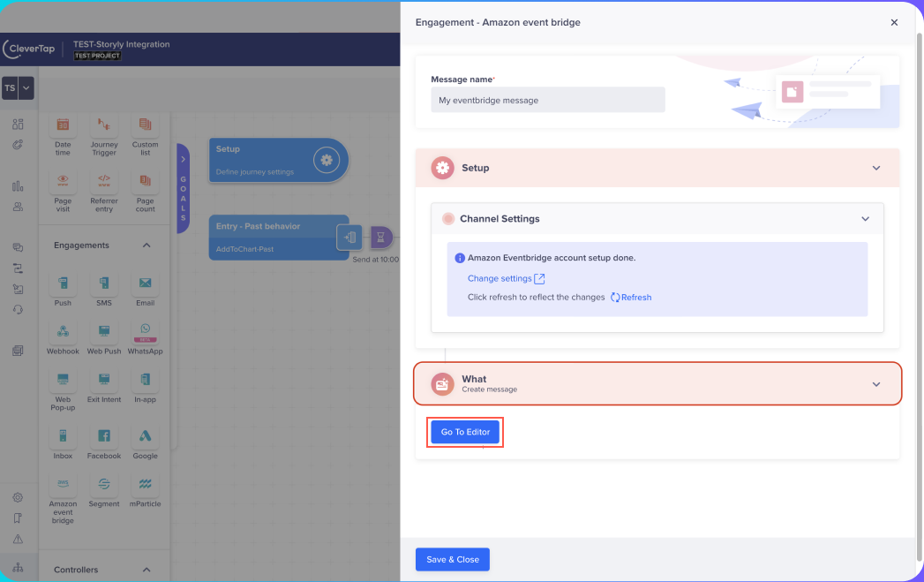
Task: Select the Segment engagement icon
Action: (x=104, y=484)
